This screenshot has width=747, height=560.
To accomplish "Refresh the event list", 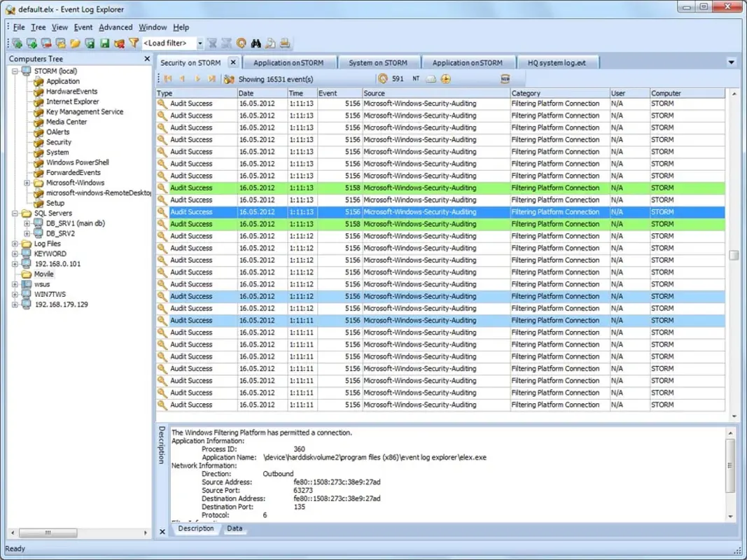I will pos(241,43).
